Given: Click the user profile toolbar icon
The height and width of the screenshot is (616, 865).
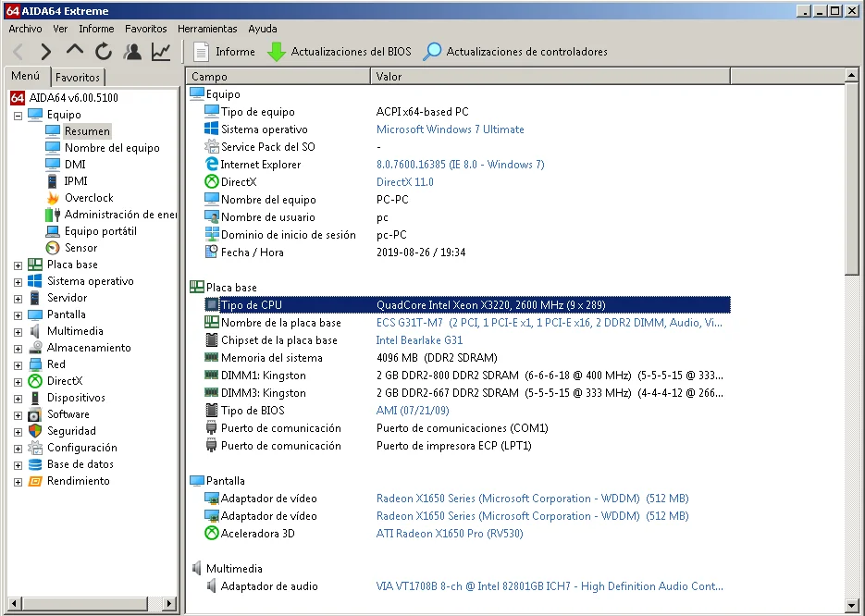Looking at the screenshot, I should tap(132, 52).
